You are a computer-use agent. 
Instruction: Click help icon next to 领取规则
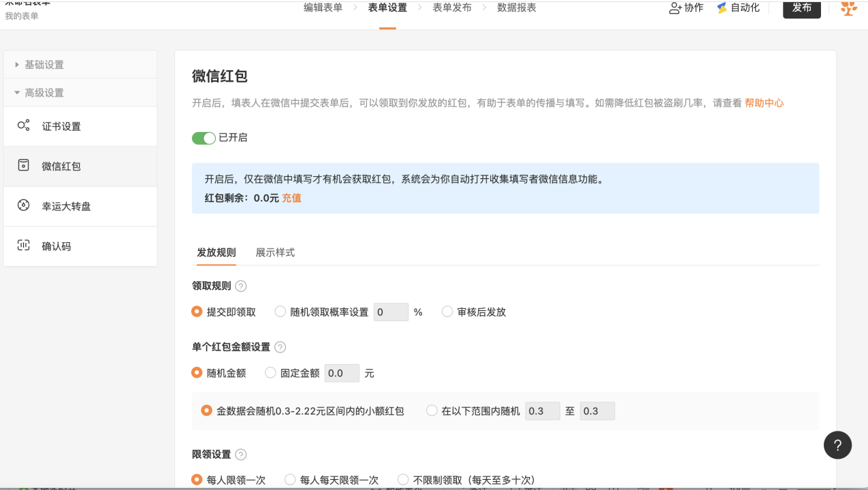pyautogui.click(x=240, y=287)
